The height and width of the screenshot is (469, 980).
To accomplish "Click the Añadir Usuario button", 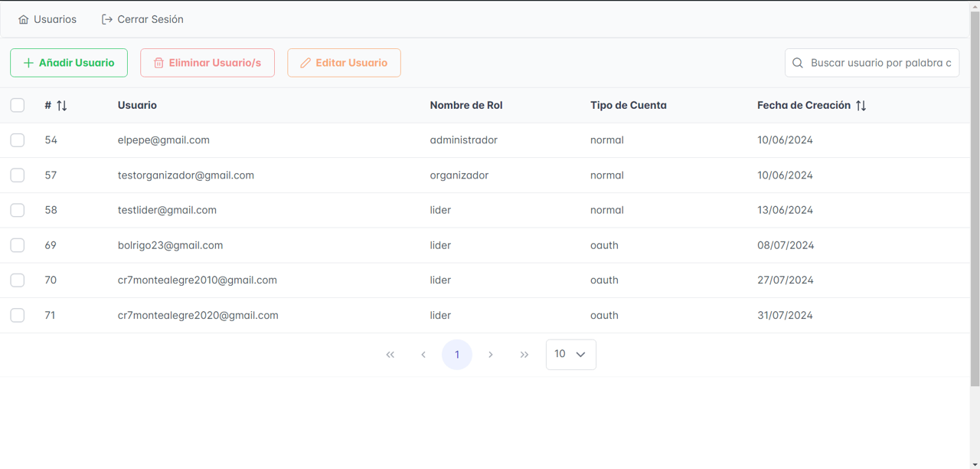I will [x=69, y=63].
